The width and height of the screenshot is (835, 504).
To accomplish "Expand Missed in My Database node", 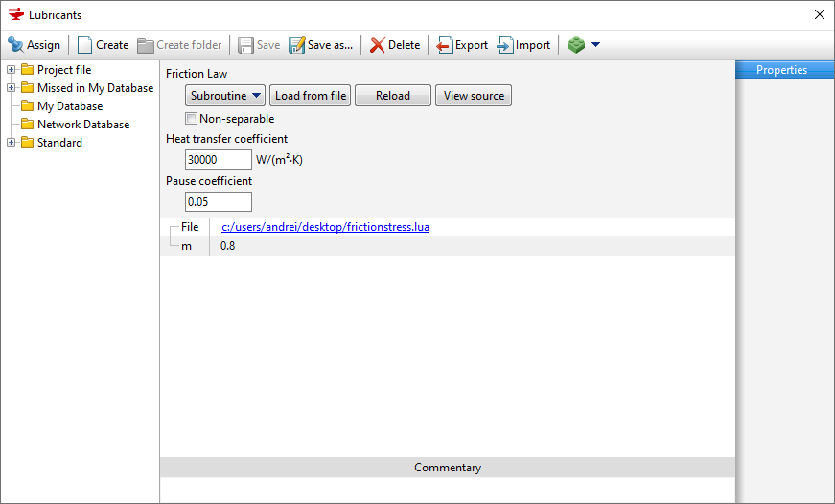I will tap(12, 88).
